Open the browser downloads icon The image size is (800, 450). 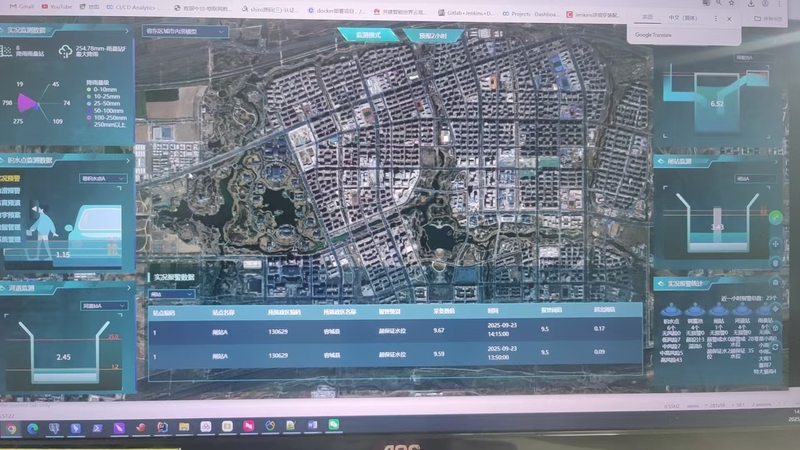pos(752,3)
